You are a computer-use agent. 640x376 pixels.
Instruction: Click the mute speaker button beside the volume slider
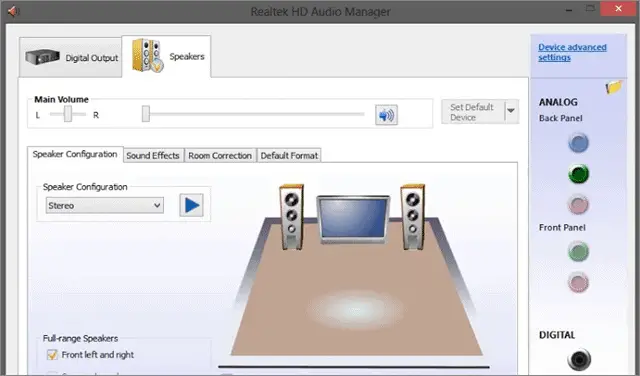pos(386,115)
